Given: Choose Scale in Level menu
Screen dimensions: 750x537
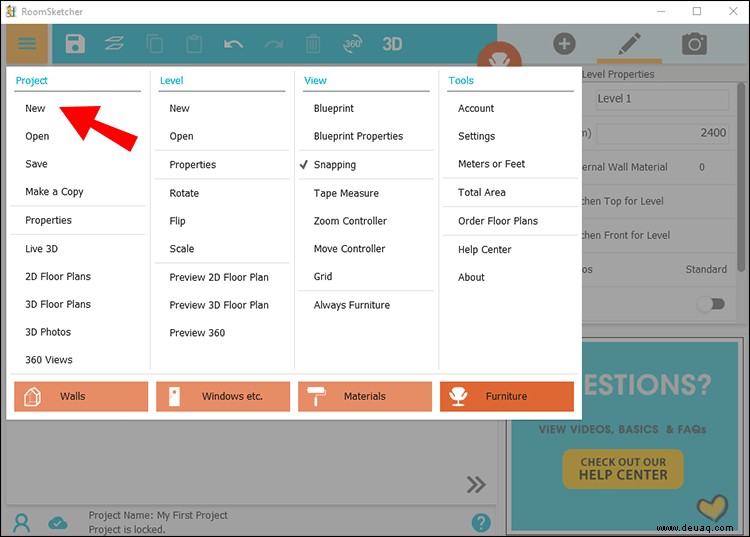Looking at the screenshot, I should [182, 249].
